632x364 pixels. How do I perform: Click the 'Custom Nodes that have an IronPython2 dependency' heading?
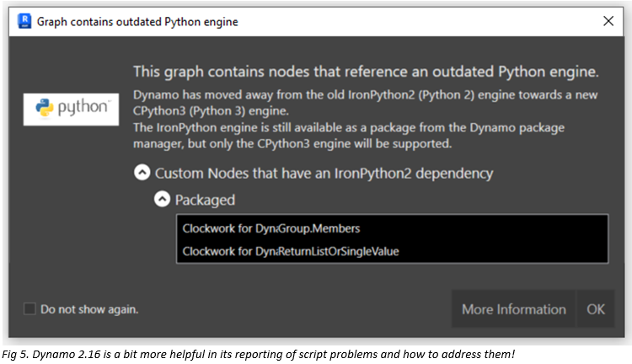point(324,174)
